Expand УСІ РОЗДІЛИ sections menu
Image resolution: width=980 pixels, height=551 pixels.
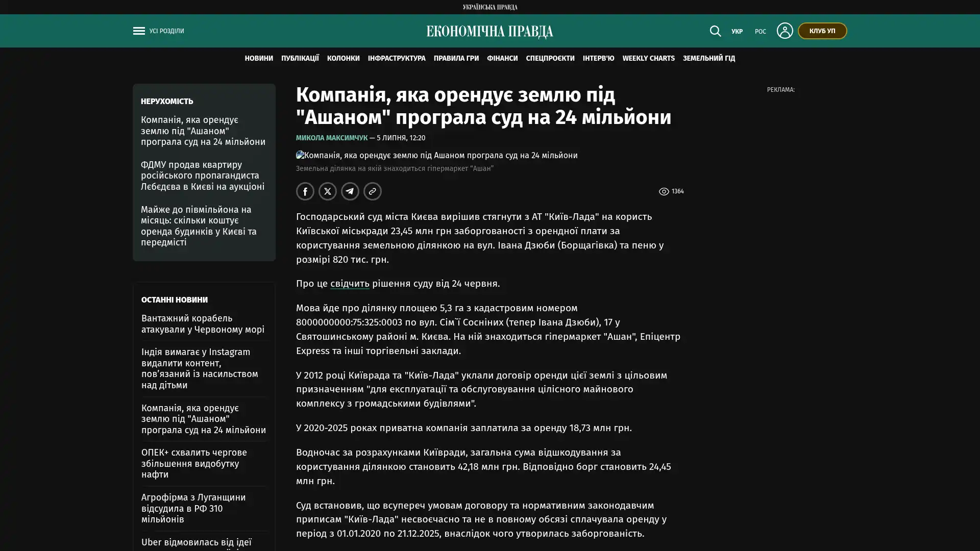coord(166,31)
